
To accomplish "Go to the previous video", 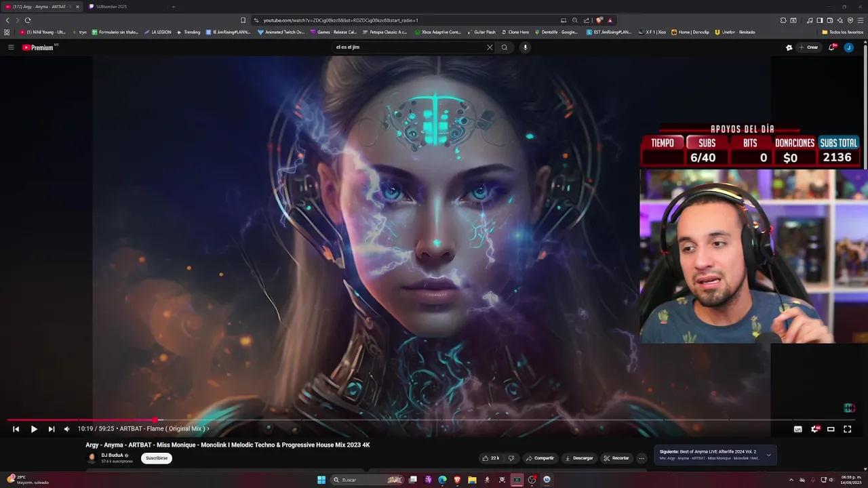I will [16, 429].
